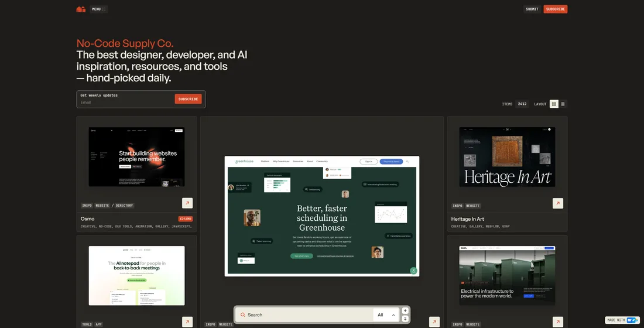The width and height of the screenshot is (644, 328).
Task: Click the orange SUBSCRIBE button in header
Action: point(555,9)
